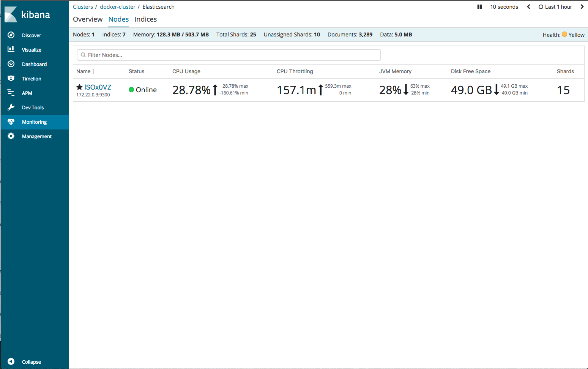The image size is (588, 369).
Task: Select the Visualize icon in sidebar
Action: point(11,49)
